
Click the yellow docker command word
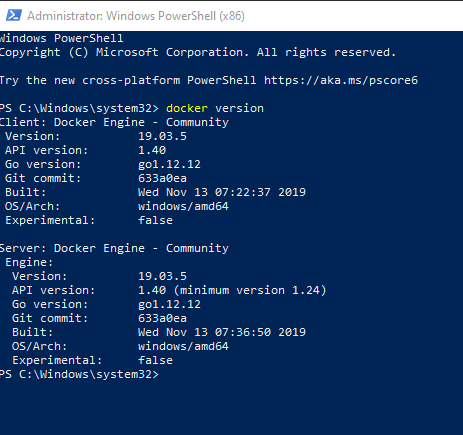point(187,108)
